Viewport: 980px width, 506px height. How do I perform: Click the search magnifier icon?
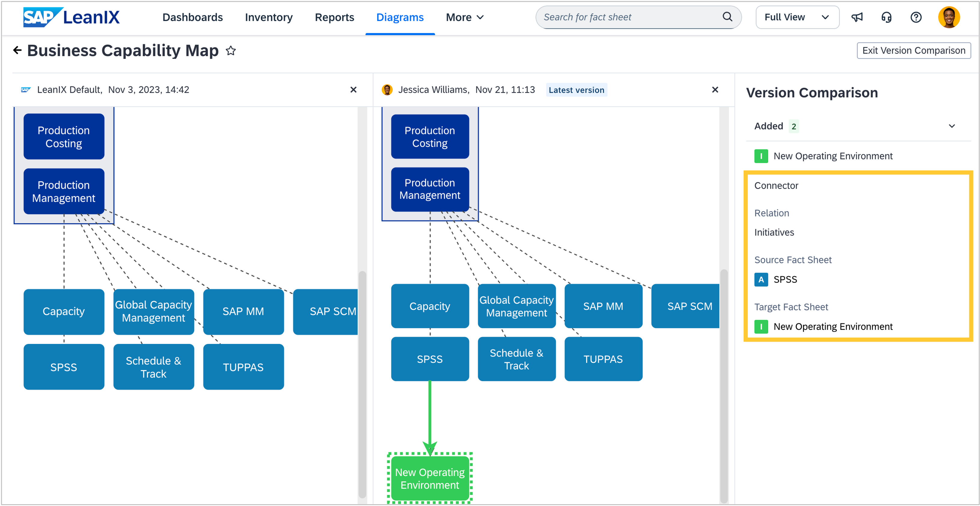coord(727,17)
